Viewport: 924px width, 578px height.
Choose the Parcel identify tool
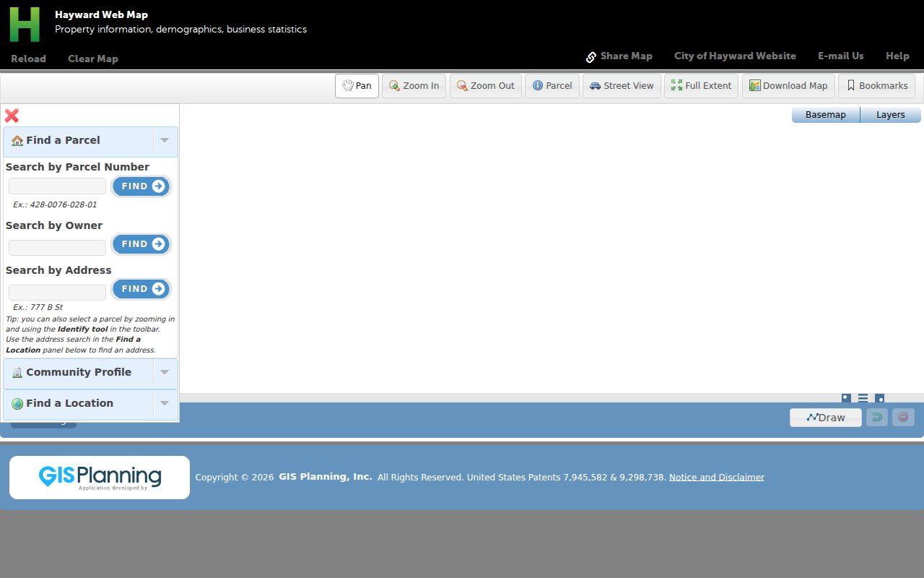click(x=552, y=86)
